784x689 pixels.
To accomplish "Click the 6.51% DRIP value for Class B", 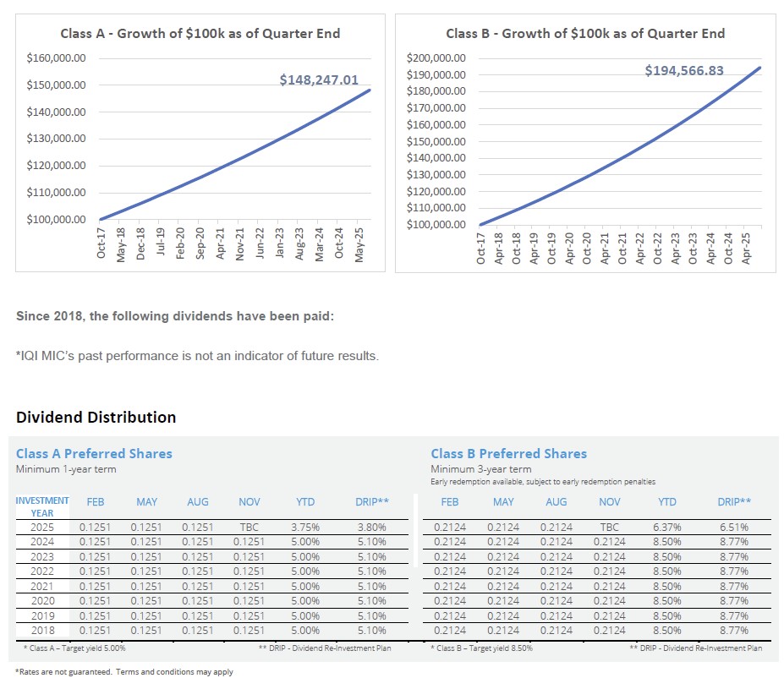I will point(733,527).
